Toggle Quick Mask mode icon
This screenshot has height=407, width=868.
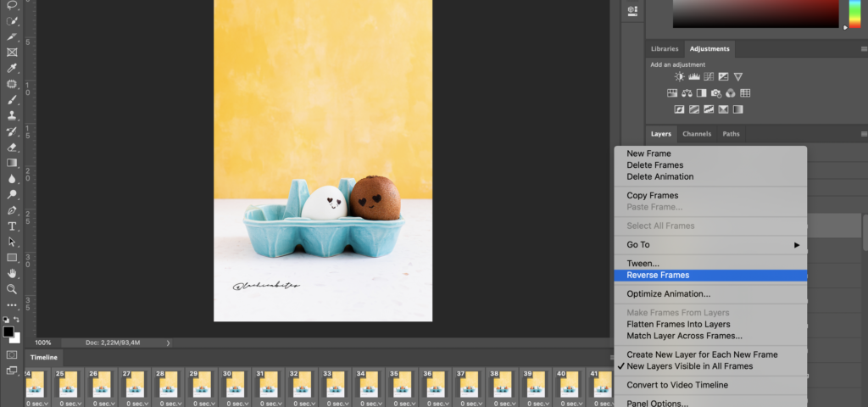click(12, 354)
